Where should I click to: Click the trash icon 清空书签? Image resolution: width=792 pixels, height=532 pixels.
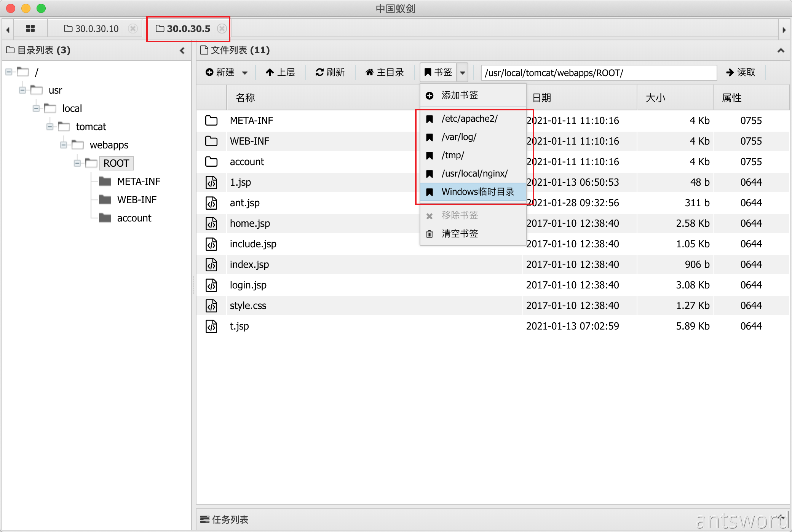430,234
